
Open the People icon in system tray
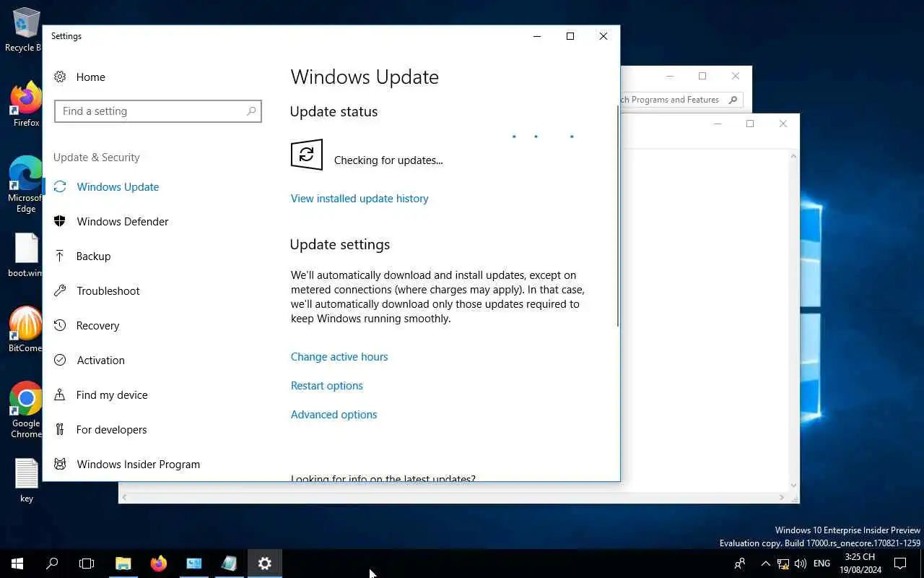click(x=740, y=564)
